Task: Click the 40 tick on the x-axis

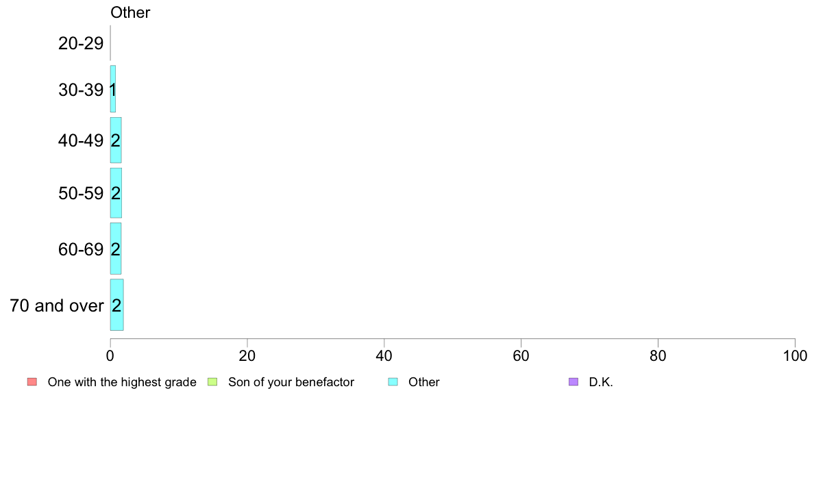Action: click(x=384, y=355)
